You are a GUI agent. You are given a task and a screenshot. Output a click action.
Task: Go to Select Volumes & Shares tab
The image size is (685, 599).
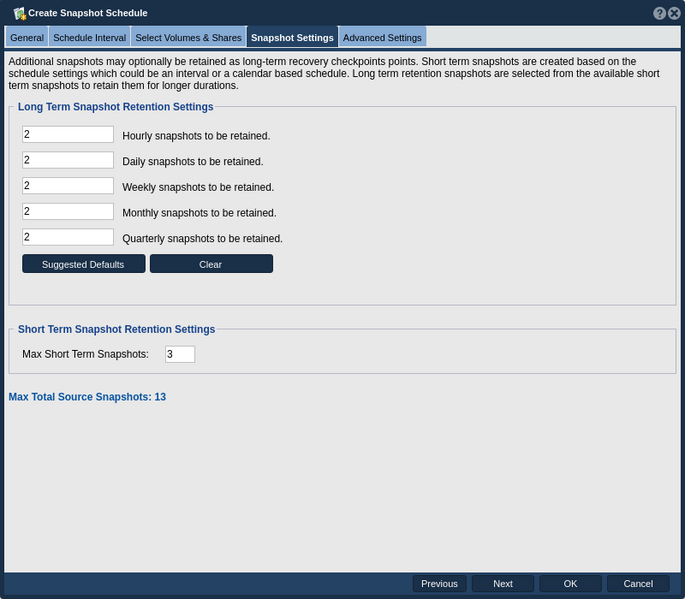click(x=188, y=38)
